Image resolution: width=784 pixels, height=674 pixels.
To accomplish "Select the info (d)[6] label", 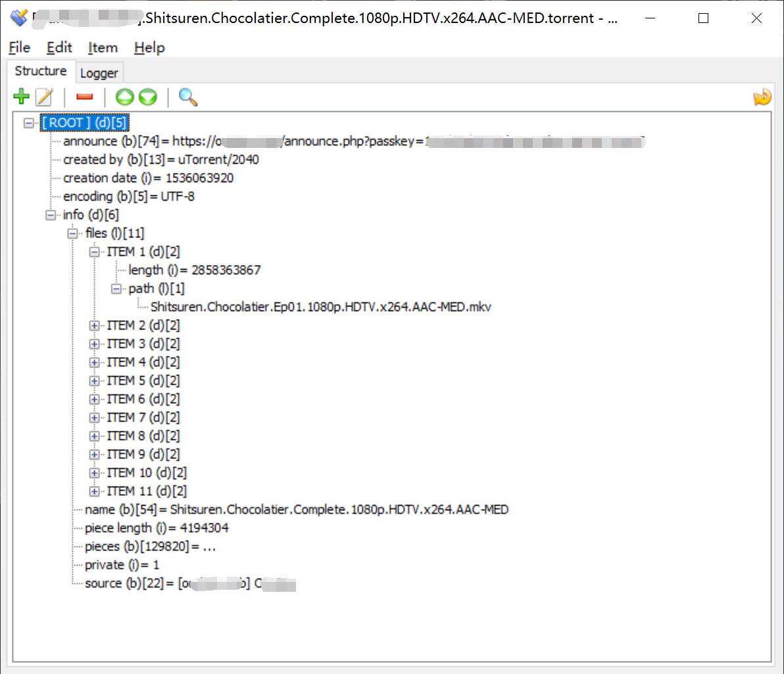I will 91,215.
